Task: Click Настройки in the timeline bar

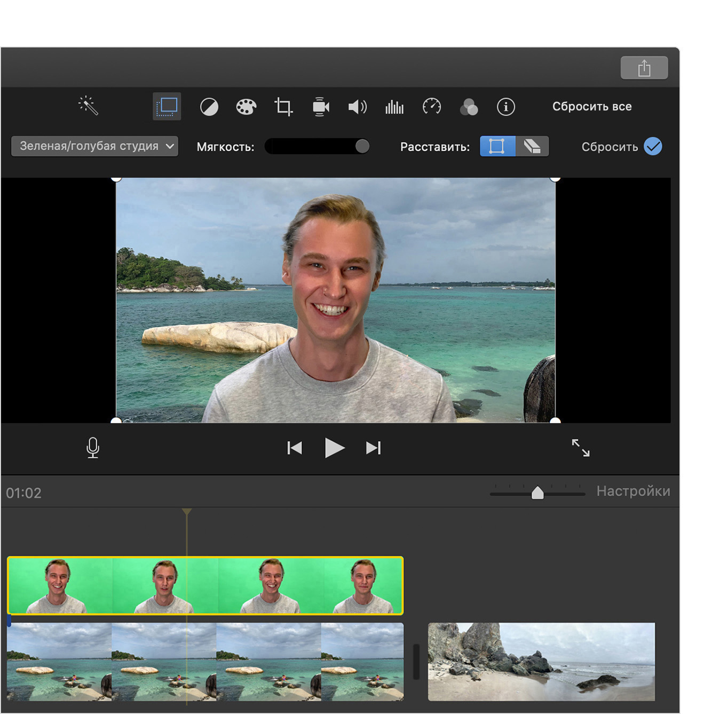Action: [x=634, y=491]
